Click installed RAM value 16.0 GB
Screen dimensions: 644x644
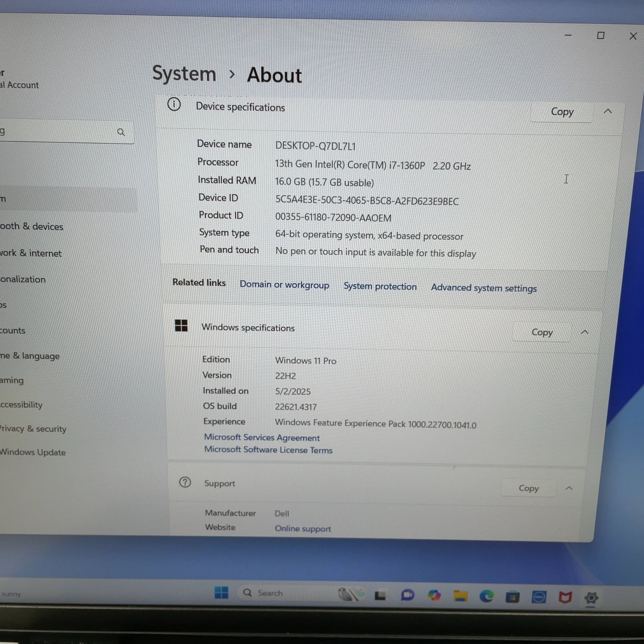[x=324, y=182]
